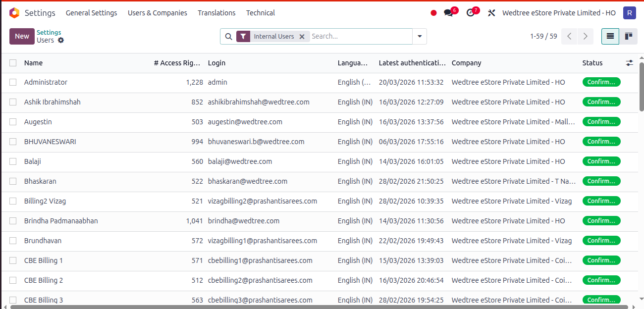Follow the Settings breadcrumb link
The width and height of the screenshot is (644, 309).
(x=49, y=33)
